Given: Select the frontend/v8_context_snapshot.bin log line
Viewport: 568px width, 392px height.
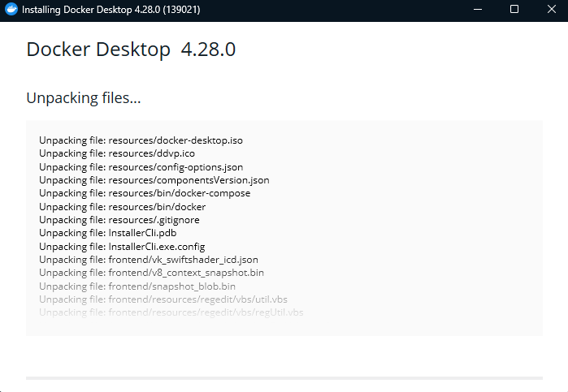Looking at the screenshot, I should (151, 273).
